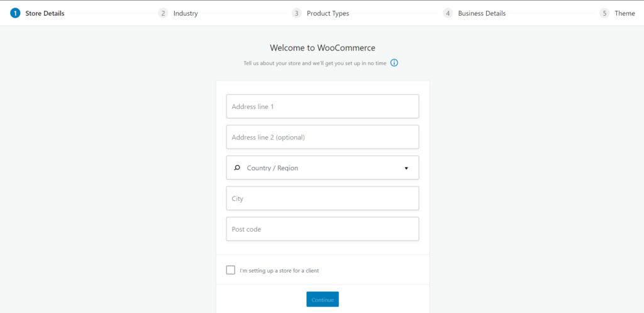Viewport: 644px width, 313px height.
Task: Focus the Address line 2 (optional) field
Action: (323, 137)
